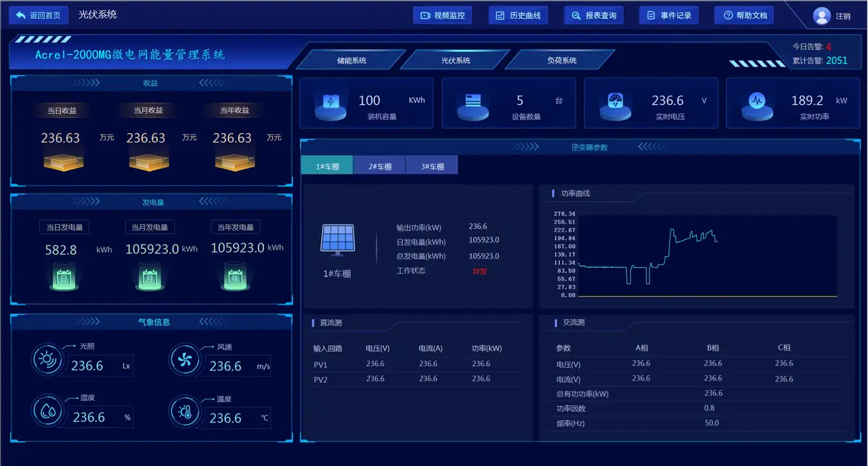
Task: Click the 温度 temperature icon
Action: (185, 411)
